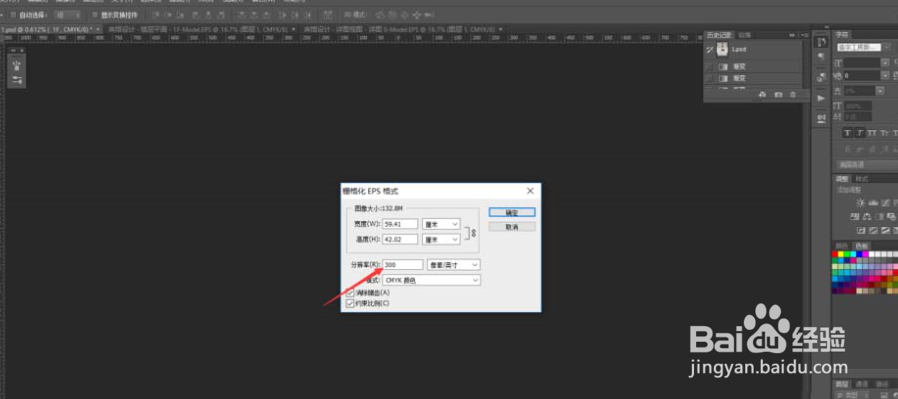Image resolution: width=898 pixels, height=399 pixels.
Task: Select the 字符 panel tab
Action: click(842, 35)
